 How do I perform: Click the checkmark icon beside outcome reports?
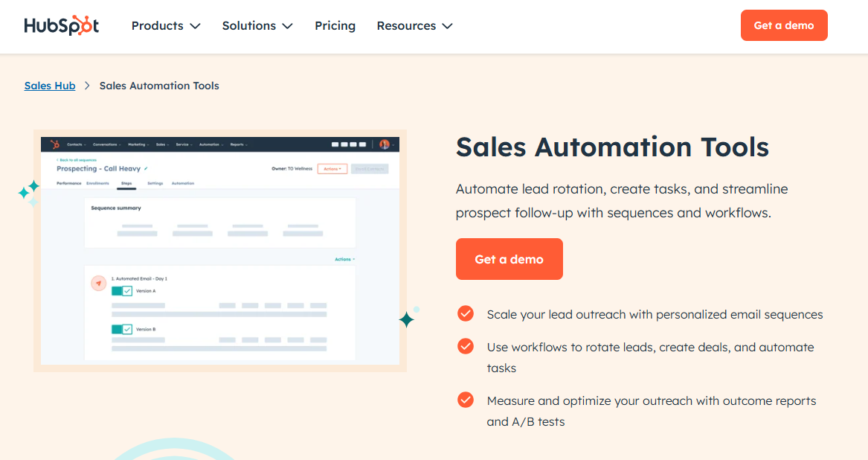[x=466, y=400]
